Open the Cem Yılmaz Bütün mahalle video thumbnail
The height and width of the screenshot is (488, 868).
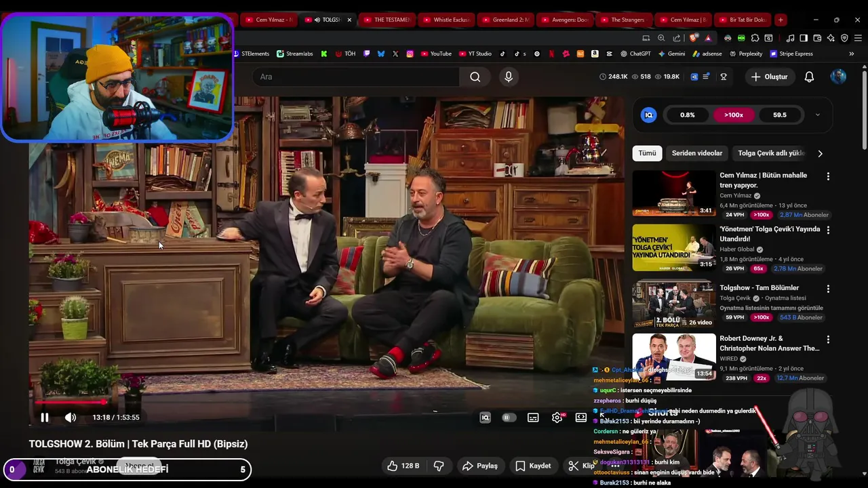674,193
